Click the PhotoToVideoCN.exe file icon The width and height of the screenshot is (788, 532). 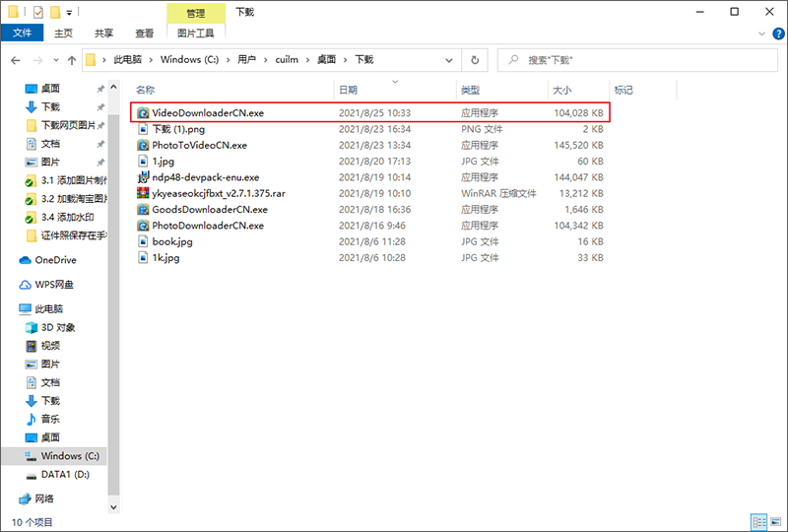point(143,145)
